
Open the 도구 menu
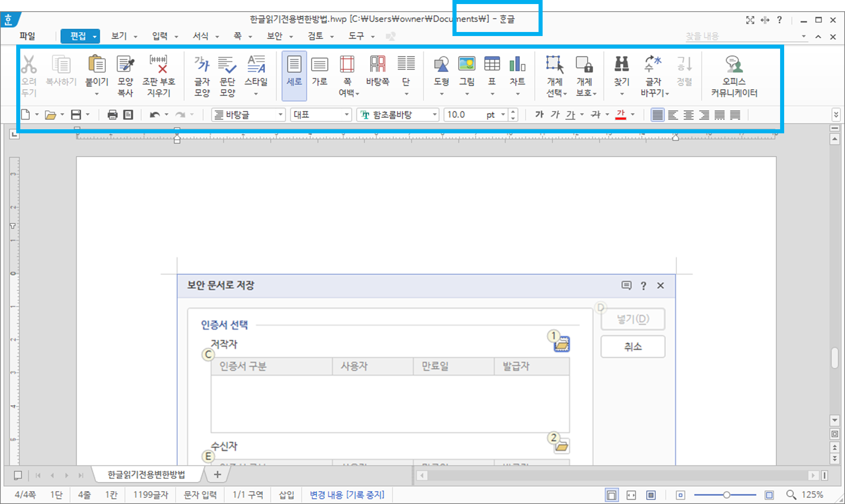pyautogui.click(x=356, y=36)
